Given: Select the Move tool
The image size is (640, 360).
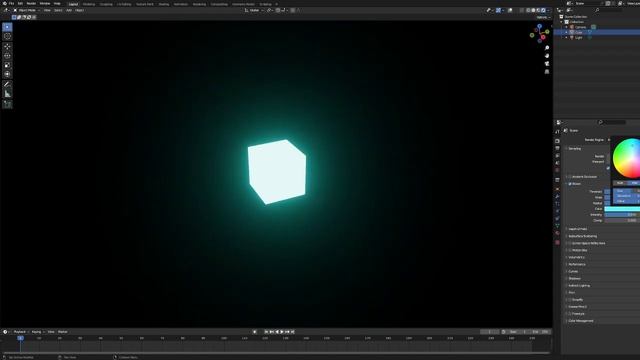Looking at the screenshot, I should pos(7,47).
